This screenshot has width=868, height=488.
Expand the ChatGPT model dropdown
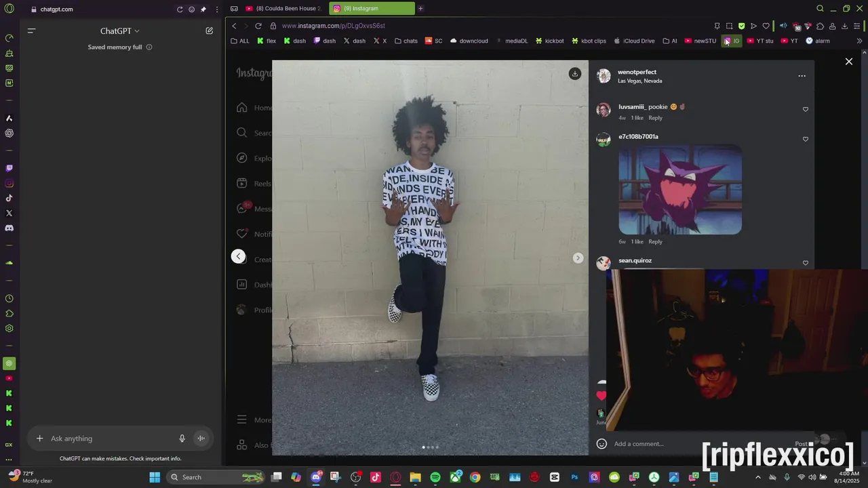tap(120, 31)
